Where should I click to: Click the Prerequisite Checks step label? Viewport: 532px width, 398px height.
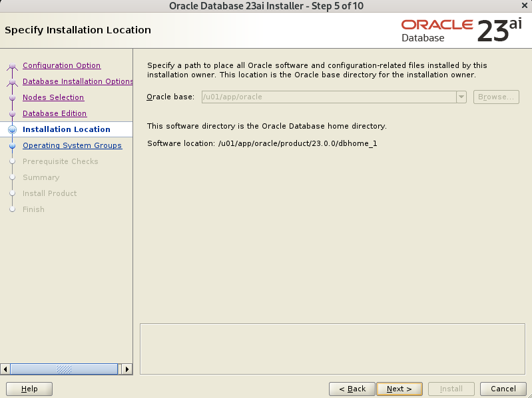(x=61, y=161)
